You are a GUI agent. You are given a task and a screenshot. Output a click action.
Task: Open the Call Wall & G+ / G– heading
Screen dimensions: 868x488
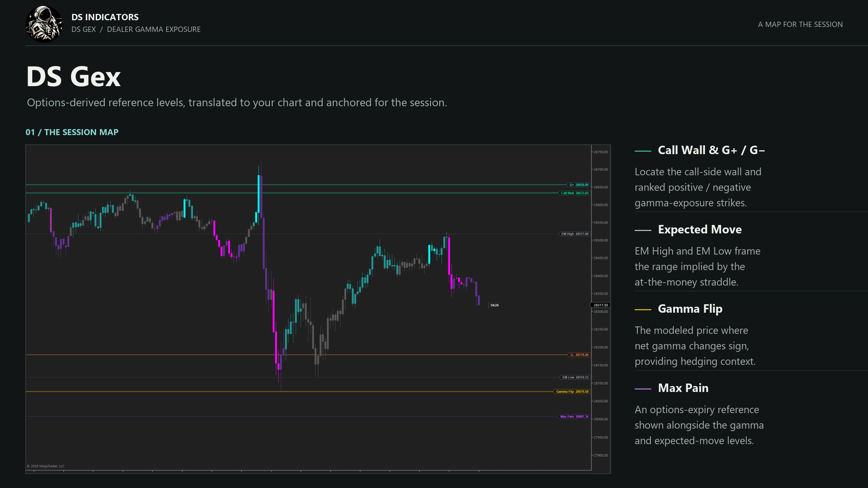pos(711,150)
